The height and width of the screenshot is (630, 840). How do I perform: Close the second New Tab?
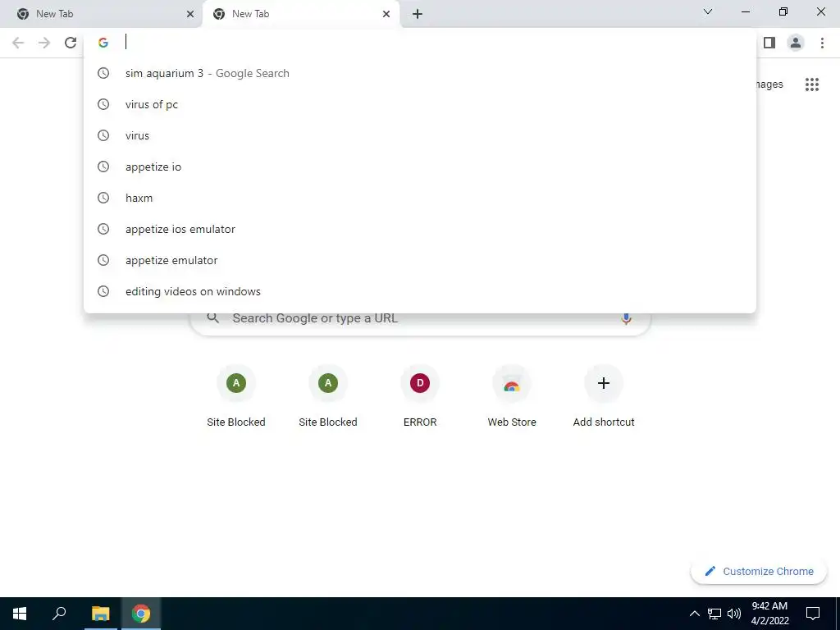tap(386, 14)
